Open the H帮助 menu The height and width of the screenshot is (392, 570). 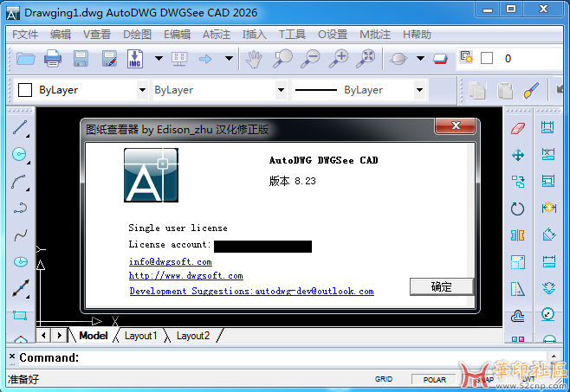coord(417,35)
